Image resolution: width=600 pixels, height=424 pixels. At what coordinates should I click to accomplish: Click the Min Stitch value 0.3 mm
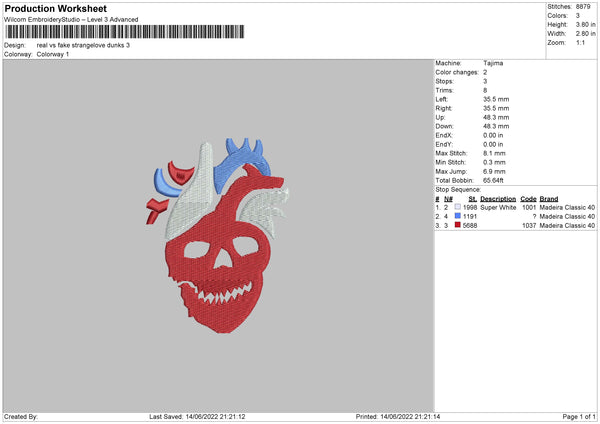coord(494,162)
